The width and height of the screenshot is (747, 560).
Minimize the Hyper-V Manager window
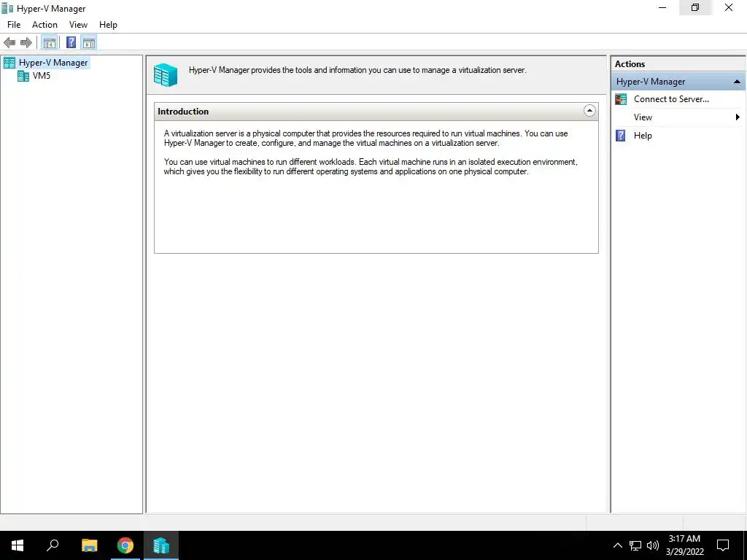coord(662,7)
